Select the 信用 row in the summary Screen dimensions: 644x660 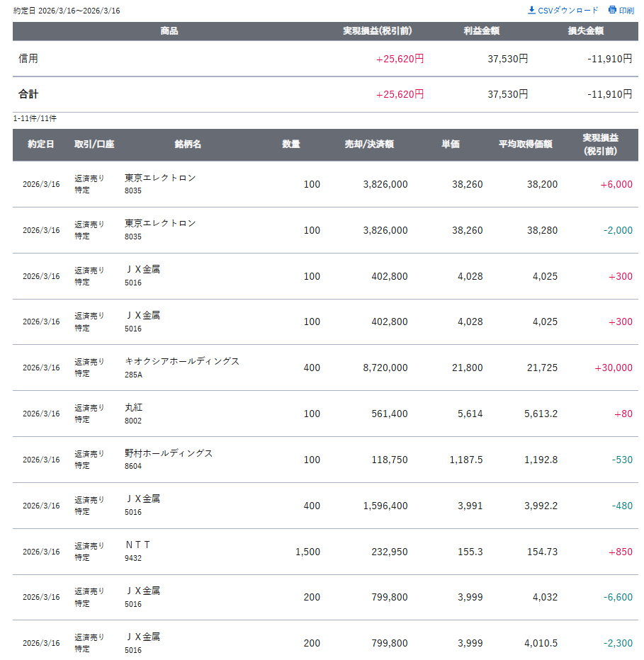[28, 59]
